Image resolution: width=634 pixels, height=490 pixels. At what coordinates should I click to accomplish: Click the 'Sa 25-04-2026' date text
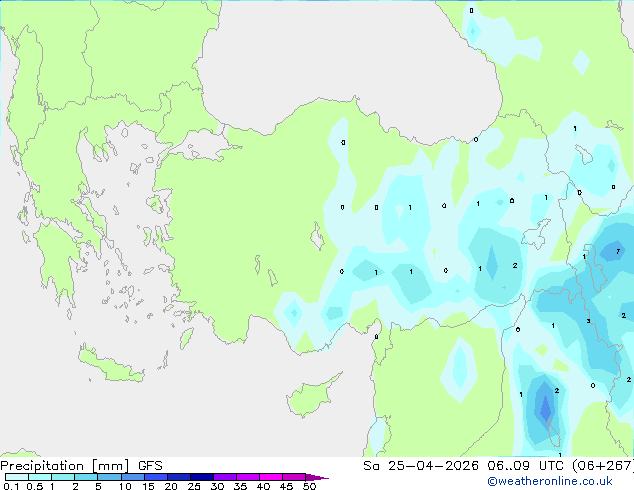coord(421,466)
